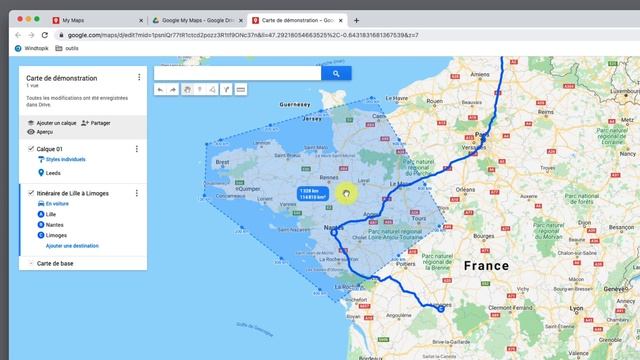Close the My Maps browser tab
This screenshot has width=640, height=360.
(141, 20)
